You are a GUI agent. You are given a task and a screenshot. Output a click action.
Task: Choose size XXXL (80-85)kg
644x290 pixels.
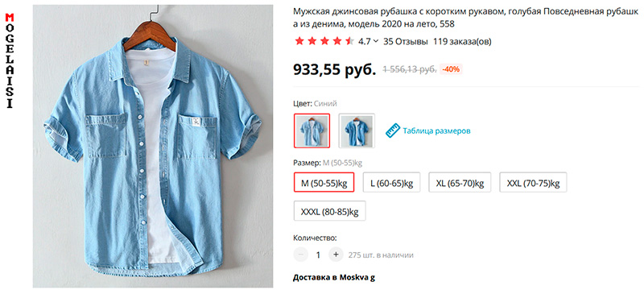pyautogui.click(x=329, y=211)
